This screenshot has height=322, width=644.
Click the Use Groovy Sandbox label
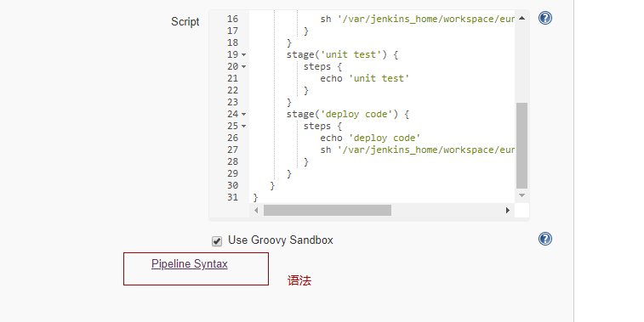coord(281,240)
